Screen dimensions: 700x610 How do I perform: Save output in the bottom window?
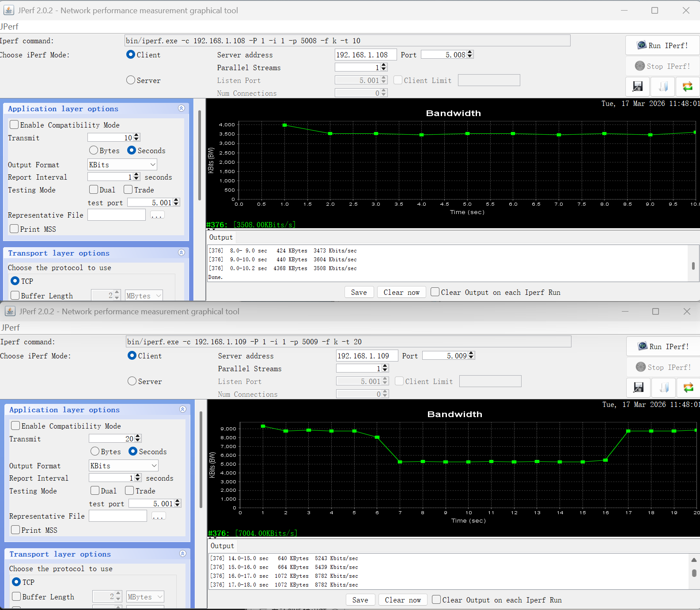click(360, 600)
